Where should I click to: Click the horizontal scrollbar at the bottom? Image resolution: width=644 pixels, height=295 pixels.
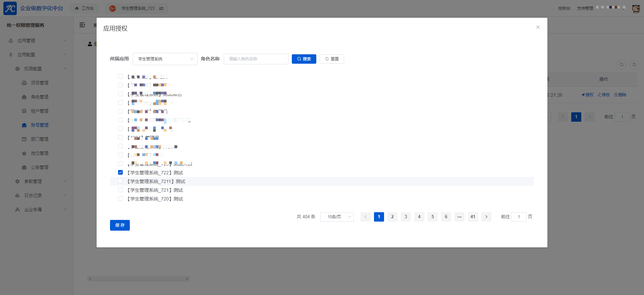pyautogui.click(x=139, y=279)
